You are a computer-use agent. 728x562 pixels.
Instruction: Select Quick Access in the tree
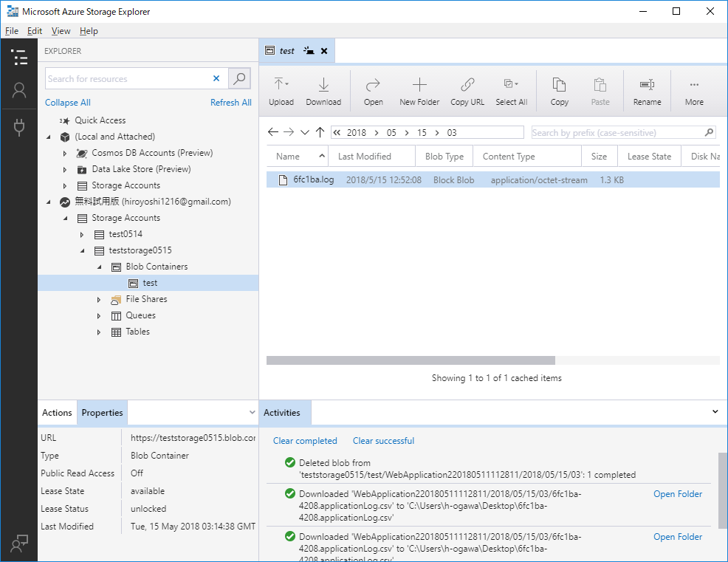100,120
